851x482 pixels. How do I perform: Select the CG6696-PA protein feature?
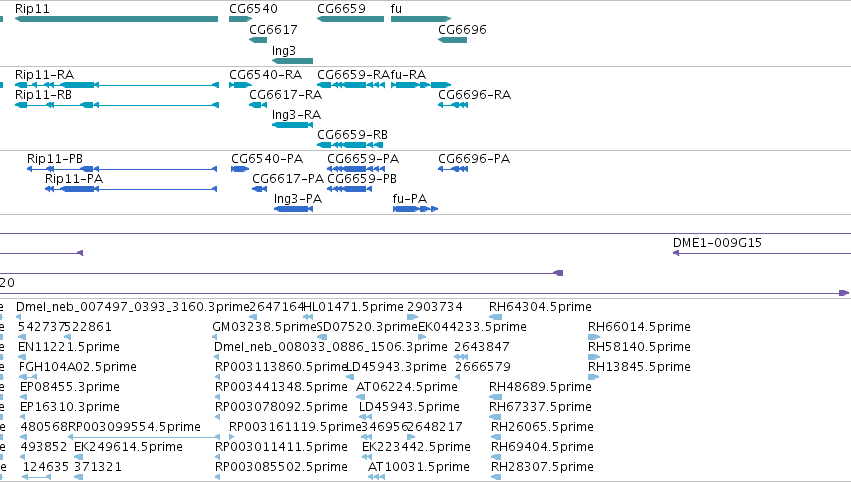pos(453,169)
